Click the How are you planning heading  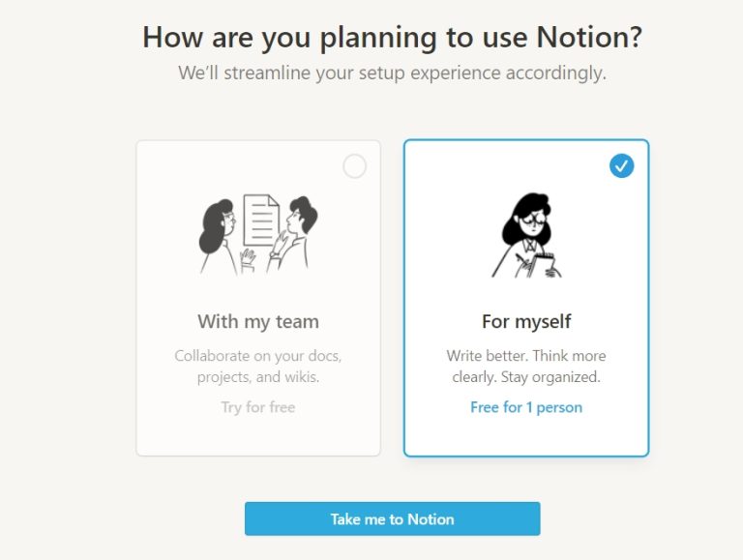[393, 37]
